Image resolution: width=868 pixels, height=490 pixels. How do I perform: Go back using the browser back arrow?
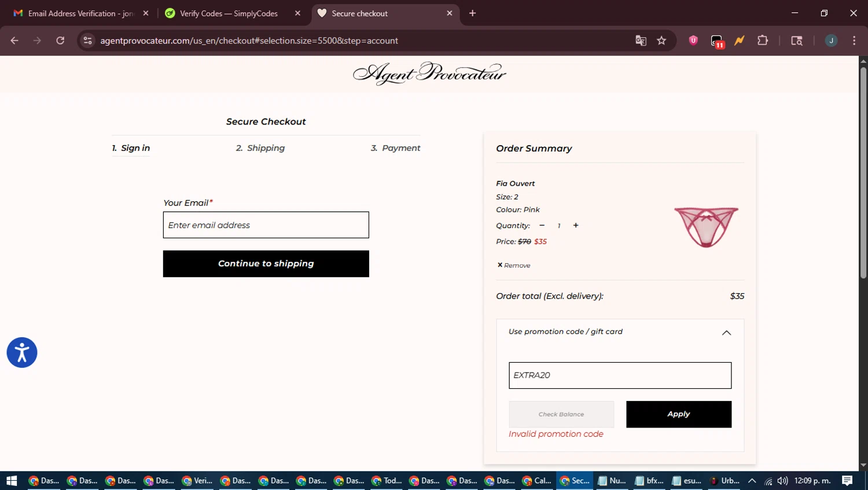pyautogui.click(x=14, y=40)
